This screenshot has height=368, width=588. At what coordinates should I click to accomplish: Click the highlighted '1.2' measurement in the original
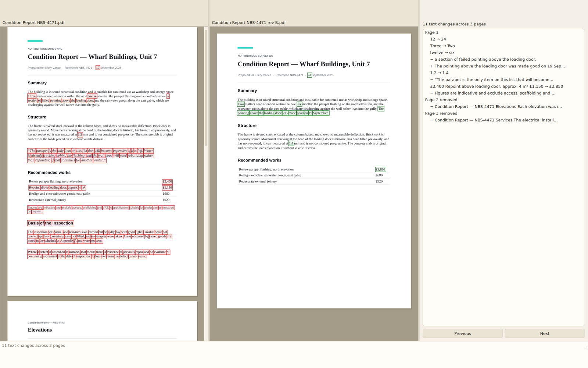[x=80, y=135]
